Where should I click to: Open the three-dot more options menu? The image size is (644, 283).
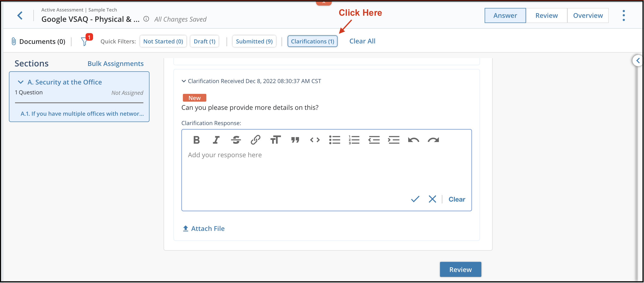coord(624,15)
